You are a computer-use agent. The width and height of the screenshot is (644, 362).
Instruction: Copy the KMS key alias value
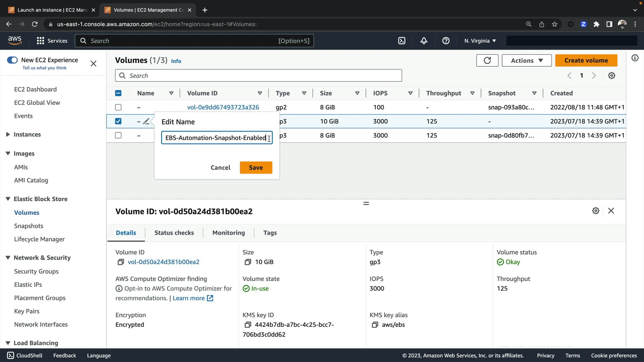[375, 325]
